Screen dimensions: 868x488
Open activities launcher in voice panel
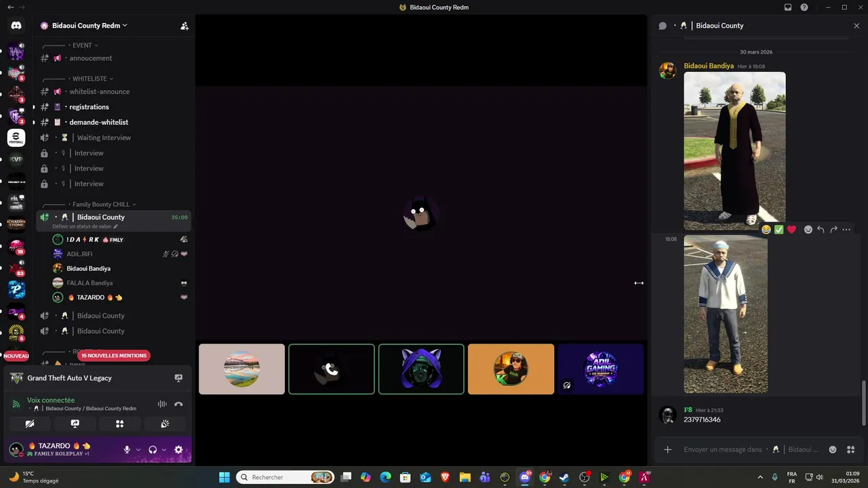(119, 424)
